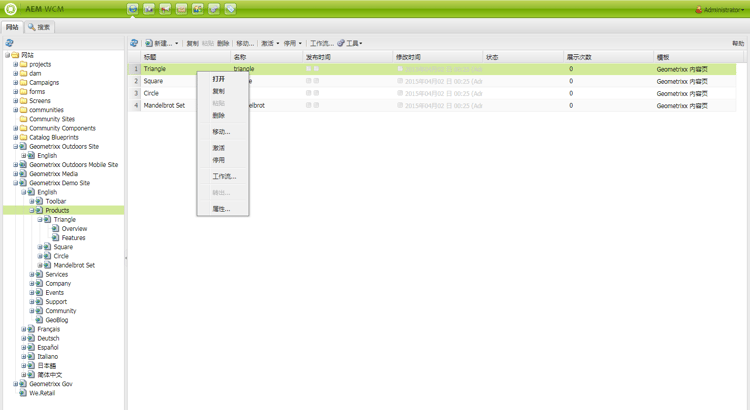
Task: Click the page icon of Overview
Action: [x=55, y=229]
